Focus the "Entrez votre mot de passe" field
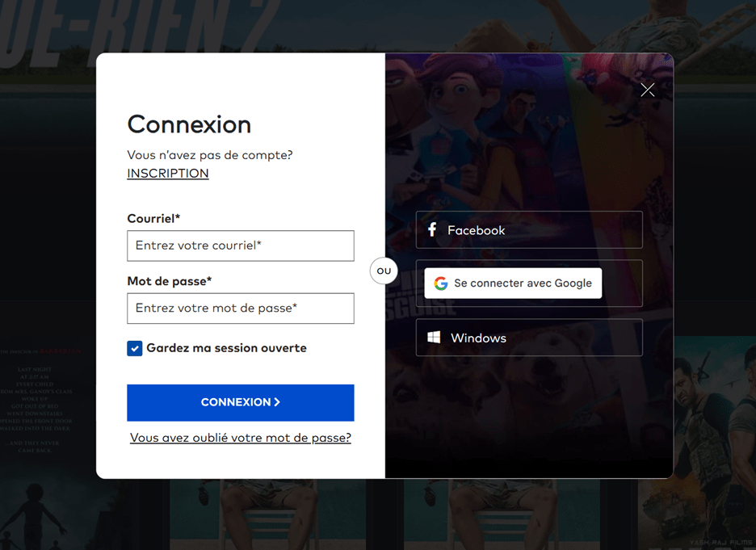 [x=241, y=309]
